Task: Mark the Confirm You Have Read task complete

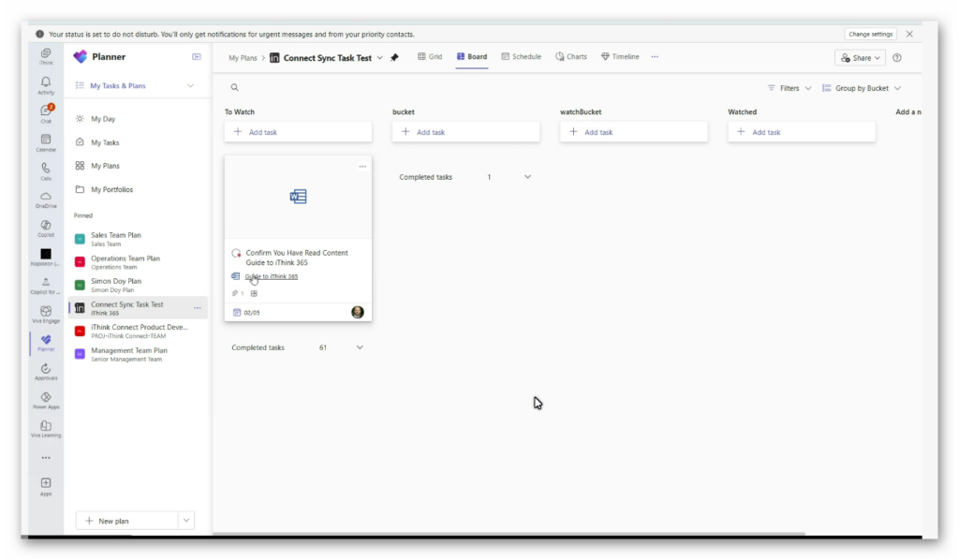Action: [237, 253]
